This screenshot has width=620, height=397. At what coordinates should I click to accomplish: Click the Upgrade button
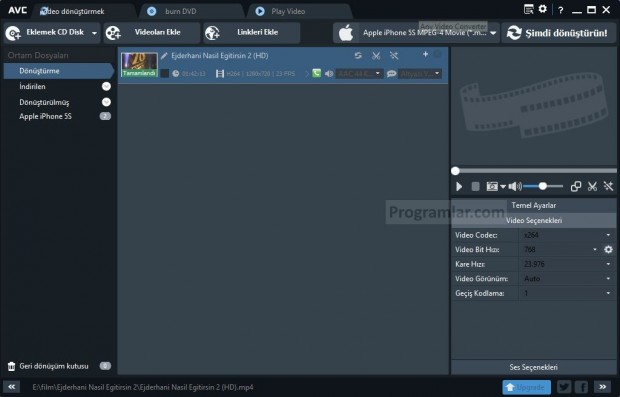526,387
